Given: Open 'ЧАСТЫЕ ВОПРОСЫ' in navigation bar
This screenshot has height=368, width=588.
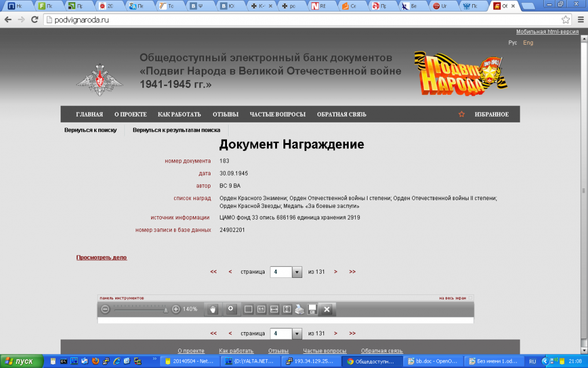Looking at the screenshot, I should coord(277,114).
